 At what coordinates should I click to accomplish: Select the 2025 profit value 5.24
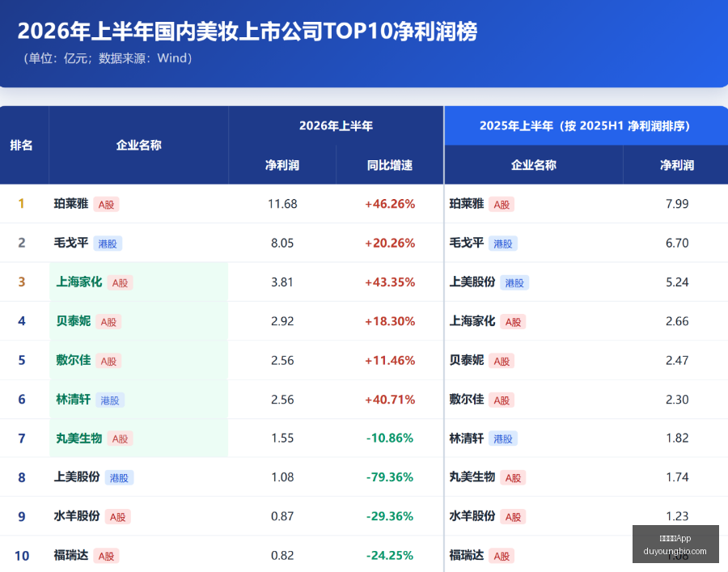tap(677, 282)
